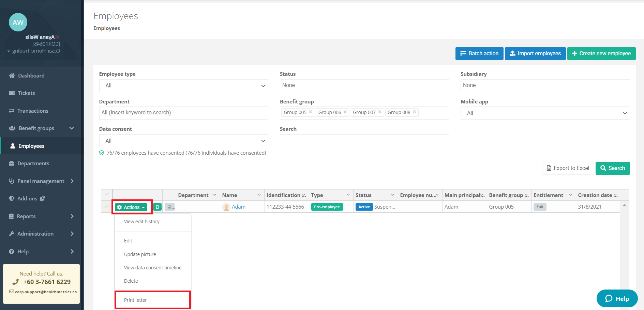Open the Department column header menu

pyautogui.click(x=215, y=195)
